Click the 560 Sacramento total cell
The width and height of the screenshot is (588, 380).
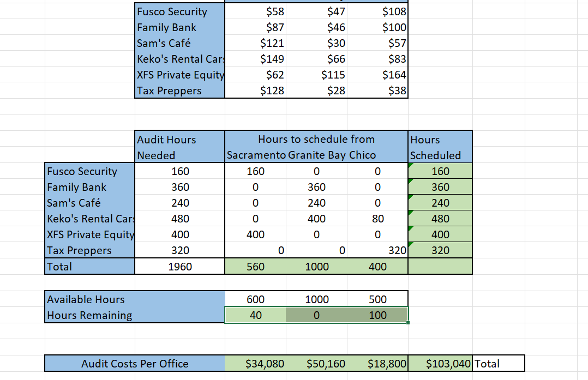[x=255, y=266]
